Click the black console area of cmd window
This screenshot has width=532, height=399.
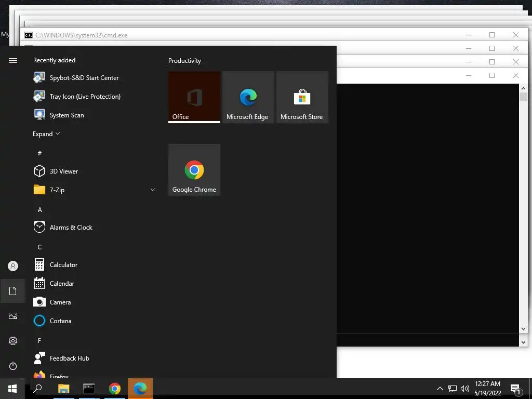428,208
